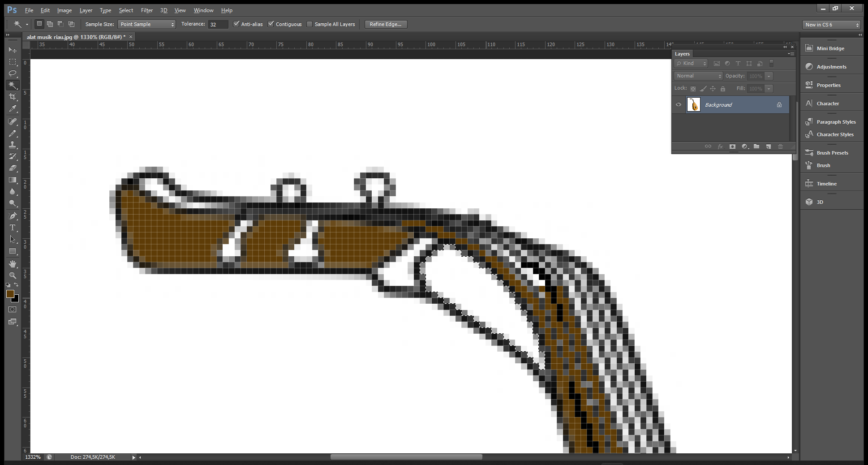
Task: Select the Crop tool
Action: coord(13,97)
